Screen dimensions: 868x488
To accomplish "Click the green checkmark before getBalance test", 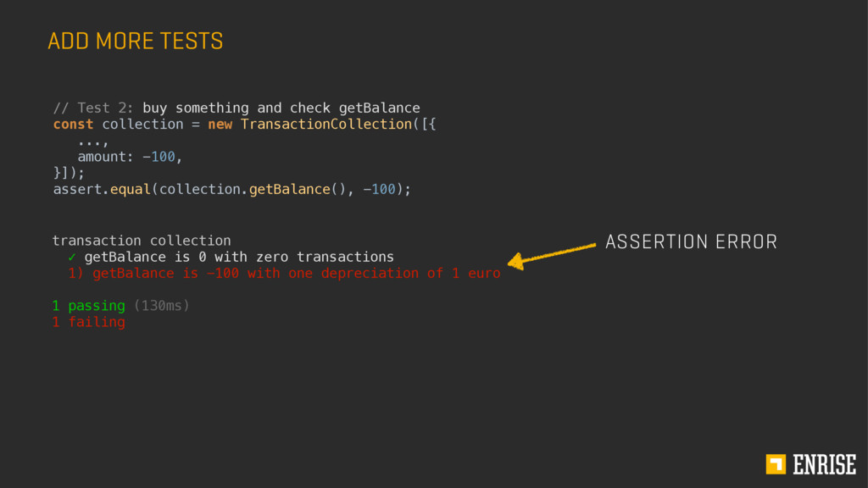I will (x=72, y=257).
